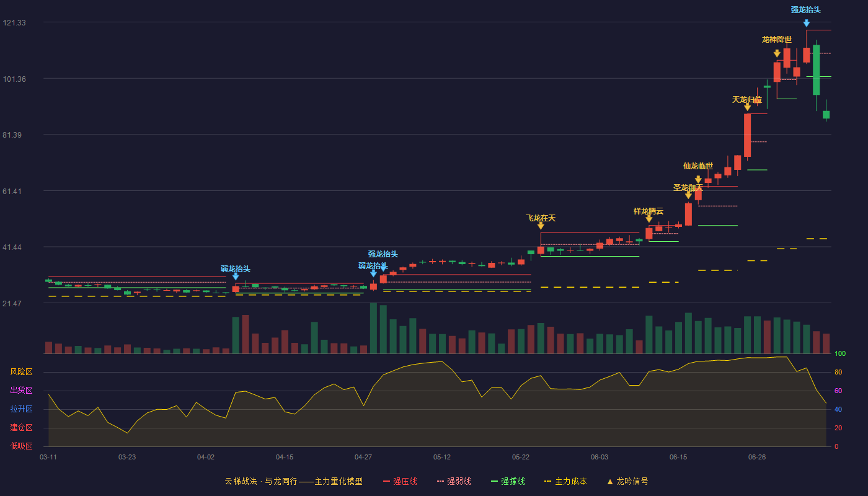Screen dimensions: 868x496
Task: Click the arrow marker under 仙龙临世
Action: (x=698, y=180)
